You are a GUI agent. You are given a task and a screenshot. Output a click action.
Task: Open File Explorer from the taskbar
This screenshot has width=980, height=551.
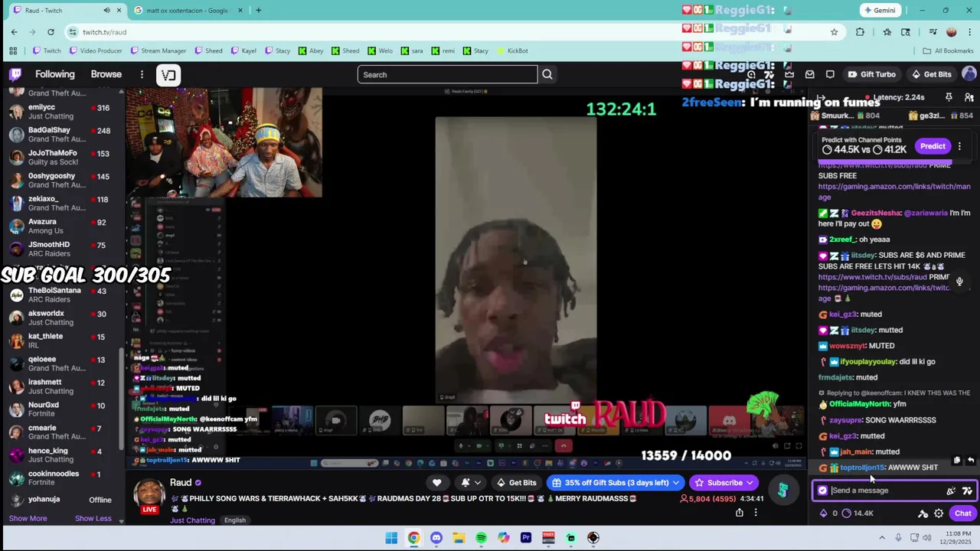[x=459, y=538]
